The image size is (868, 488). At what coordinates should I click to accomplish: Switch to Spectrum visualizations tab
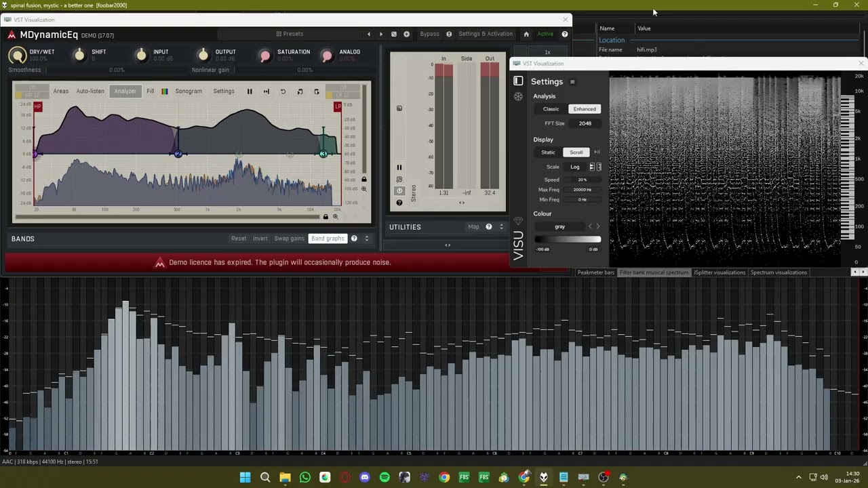tap(778, 272)
